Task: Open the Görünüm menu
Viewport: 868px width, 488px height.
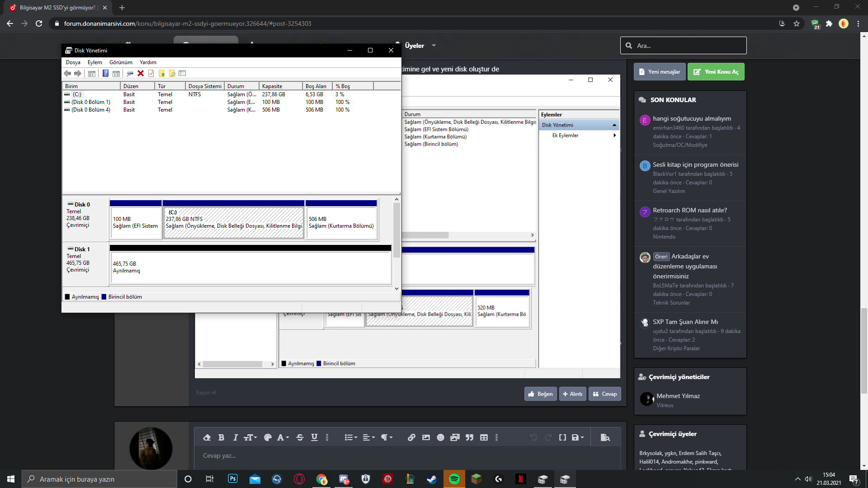Action: click(121, 62)
